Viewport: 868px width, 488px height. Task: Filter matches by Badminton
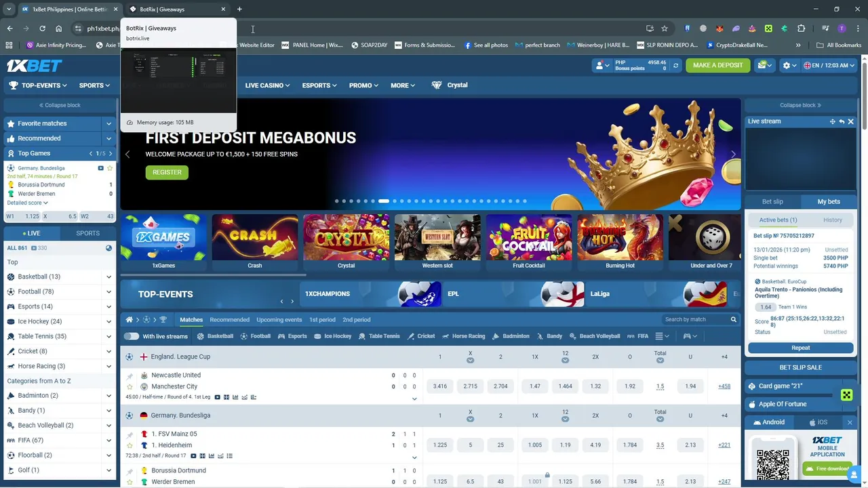click(511, 336)
